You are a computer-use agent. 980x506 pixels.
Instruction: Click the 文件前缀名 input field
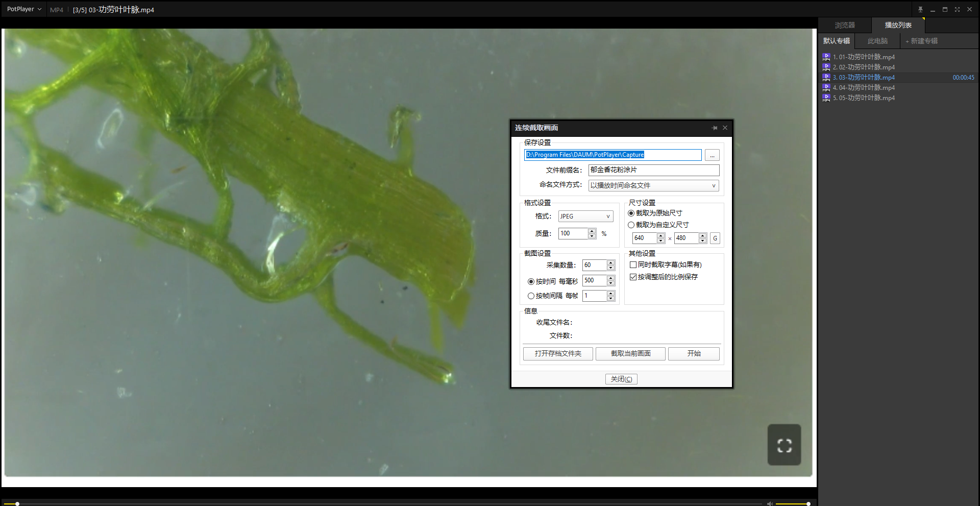(x=654, y=170)
